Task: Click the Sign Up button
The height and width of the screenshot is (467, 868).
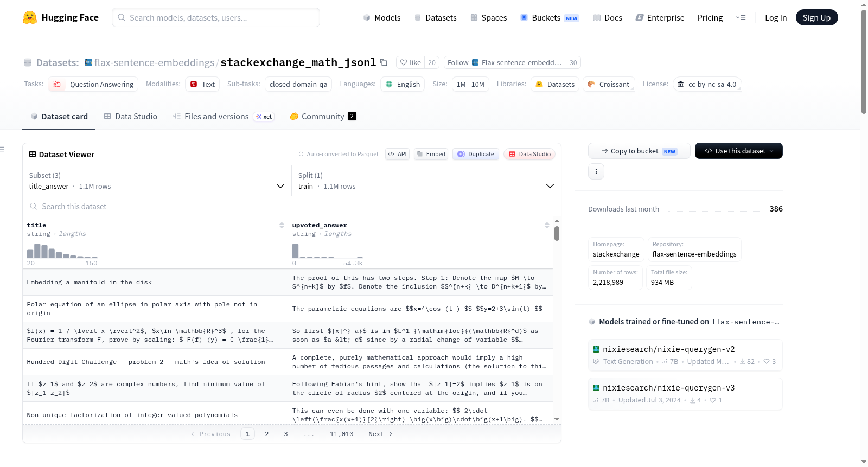Action: coord(816,17)
